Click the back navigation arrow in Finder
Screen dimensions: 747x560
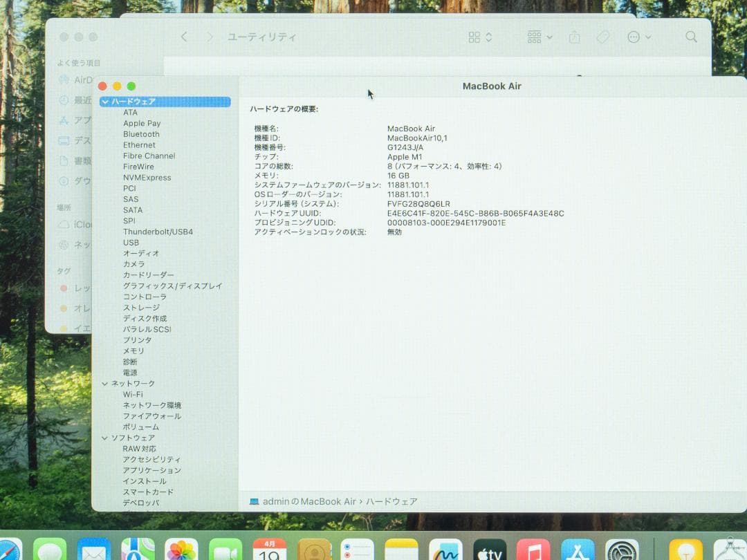click(185, 37)
